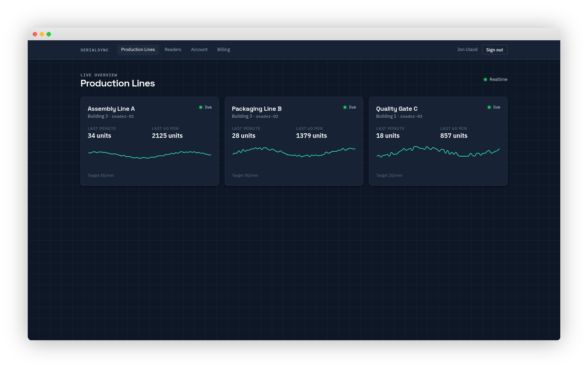Click the "2125 units" last 60 min value

[167, 136]
